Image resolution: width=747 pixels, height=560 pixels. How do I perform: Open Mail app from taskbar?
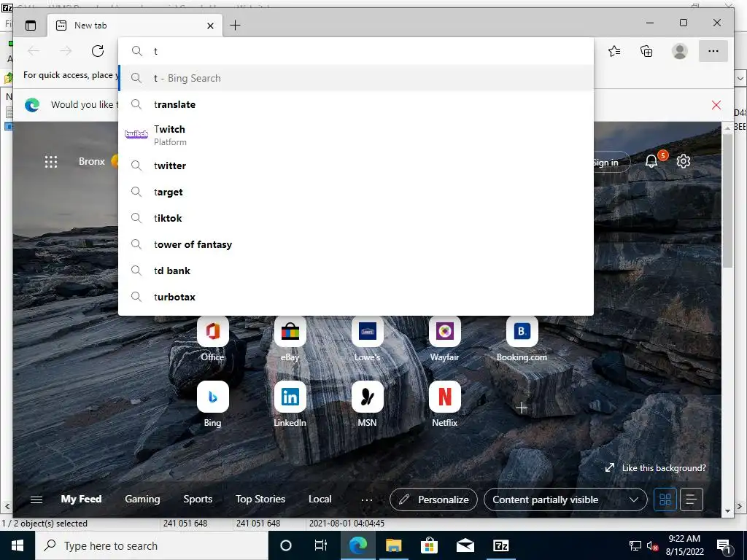[x=465, y=545]
